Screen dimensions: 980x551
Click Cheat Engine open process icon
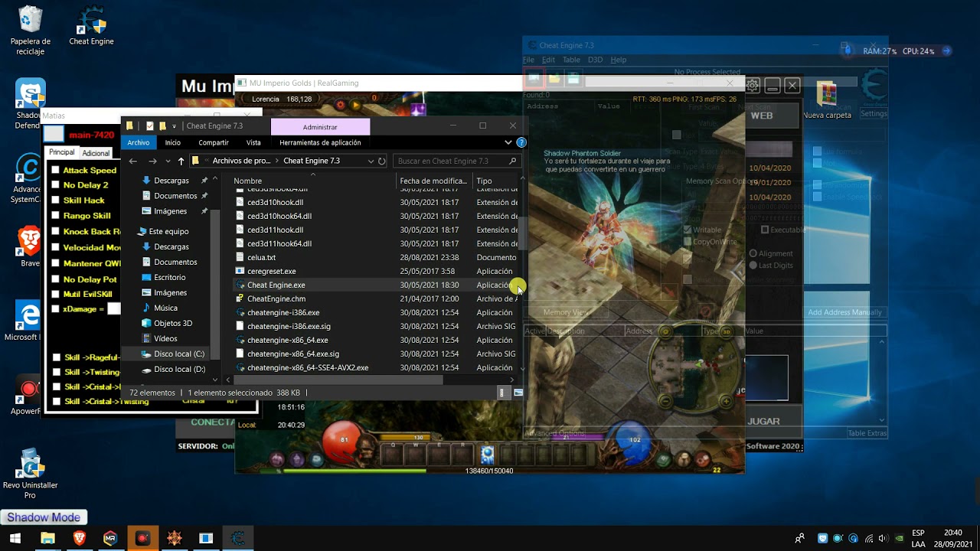tap(534, 78)
